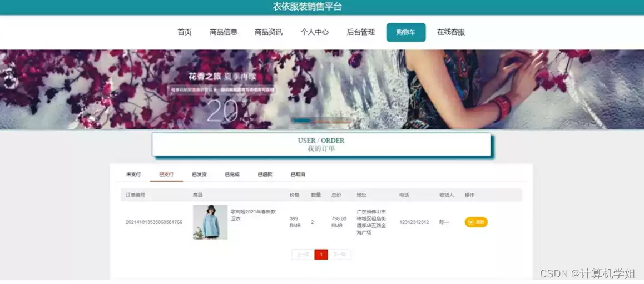644x284 pixels.
Task: Click the USER / ORDER 我的订单 heading
Action: click(x=321, y=145)
